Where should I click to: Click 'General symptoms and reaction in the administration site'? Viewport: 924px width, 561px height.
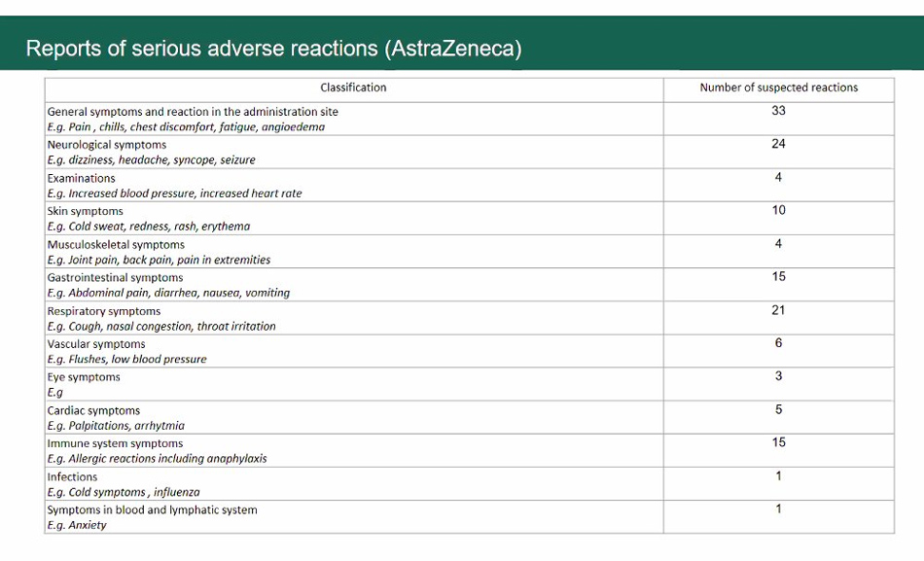(193, 112)
